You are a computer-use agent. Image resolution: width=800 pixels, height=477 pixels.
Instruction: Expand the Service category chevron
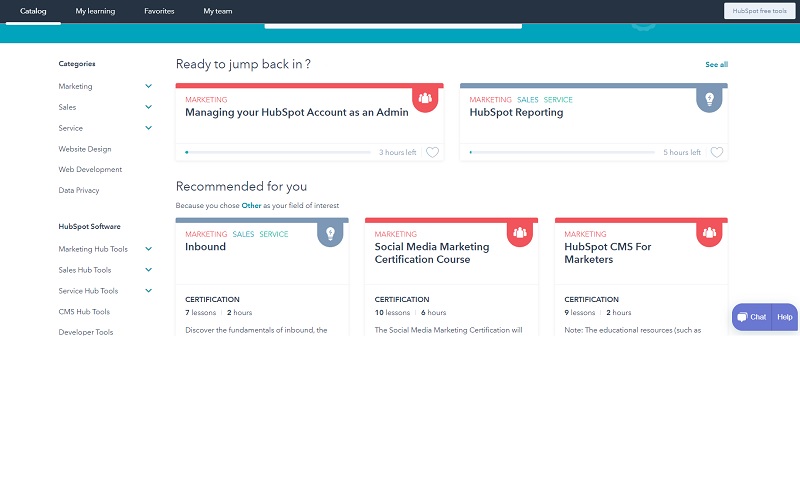pos(148,128)
